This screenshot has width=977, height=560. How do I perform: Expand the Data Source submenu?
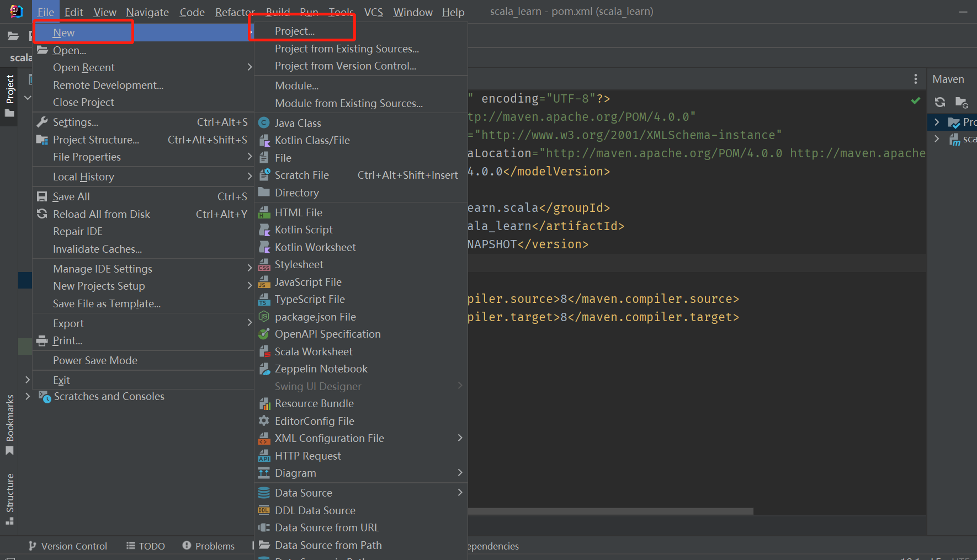point(361,493)
